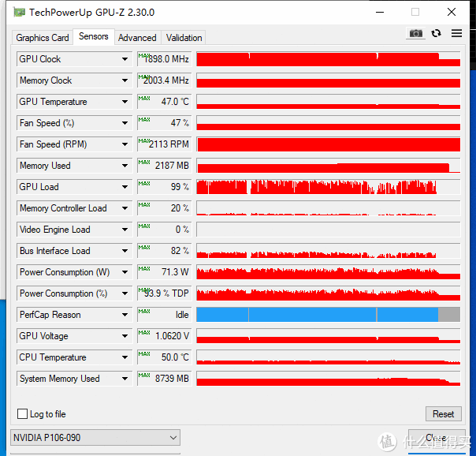Switch to the Graphics Card tab
Screen dimensions: 476x456
43,38
